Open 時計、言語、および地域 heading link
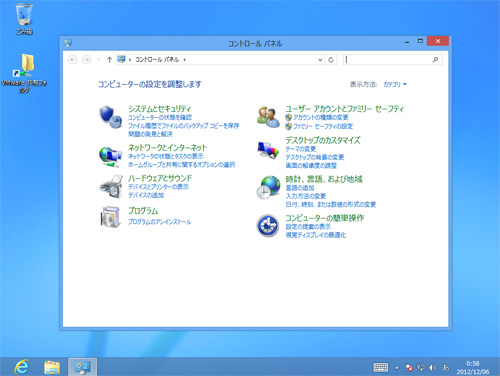 point(324,179)
